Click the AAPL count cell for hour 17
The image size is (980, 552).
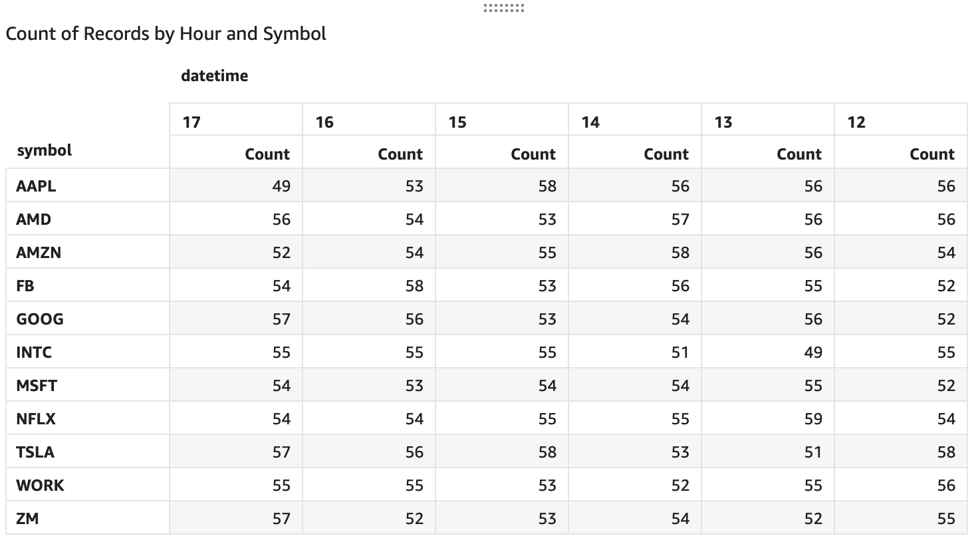(x=281, y=186)
